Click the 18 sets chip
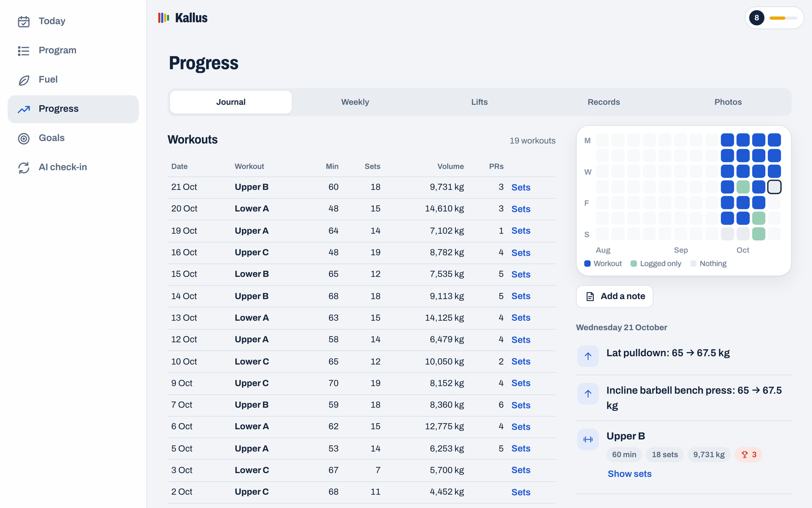 [665, 455]
